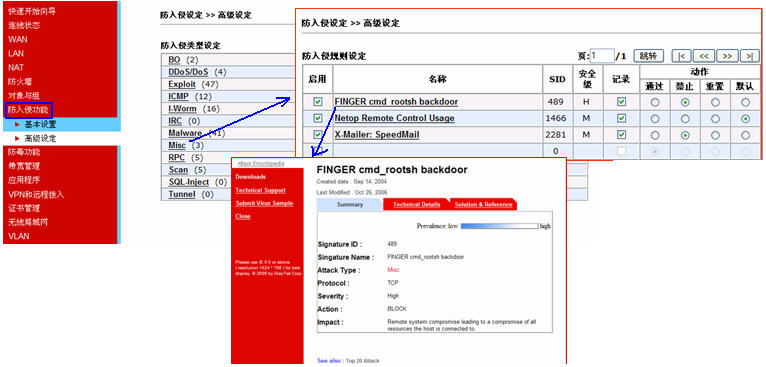
Task: Open X-Mailer: SpeedMail rule link
Action: pyautogui.click(x=377, y=134)
